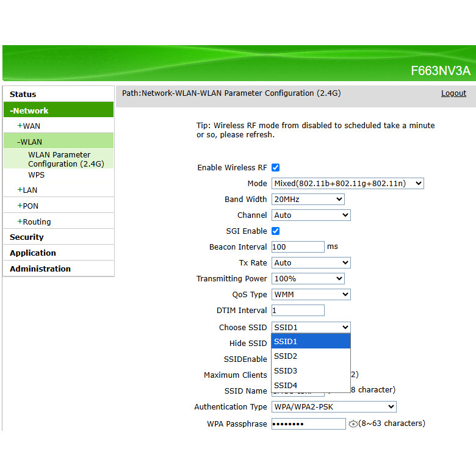Screen dimensions: 476x476
Task: Open the Security menu section
Action: (x=27, y=237)
